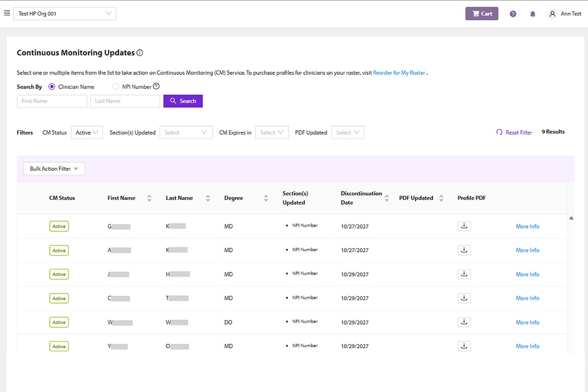Open the Bulk Action Filter menu
588x392 pixels.
(54, 169)
